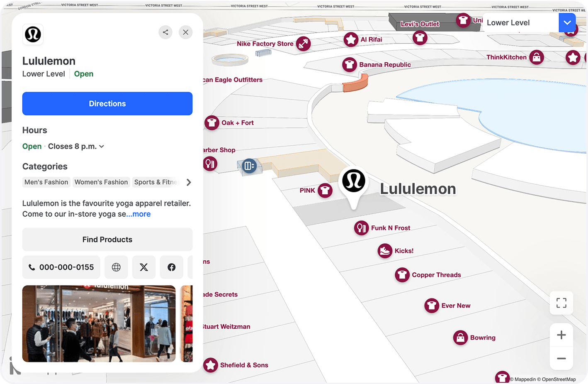Expand the description with the more link
Screen dimensions: 588x384
tap(138, 214)
